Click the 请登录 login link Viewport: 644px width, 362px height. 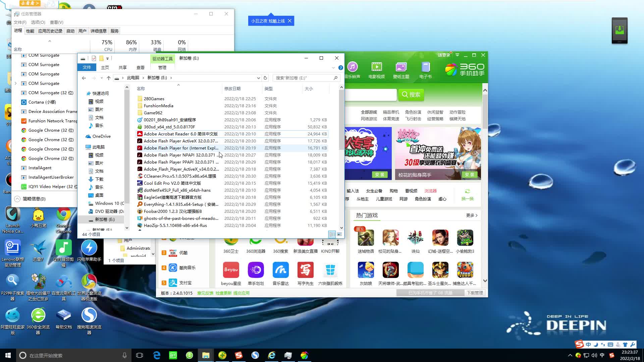[x=443, y=55]
